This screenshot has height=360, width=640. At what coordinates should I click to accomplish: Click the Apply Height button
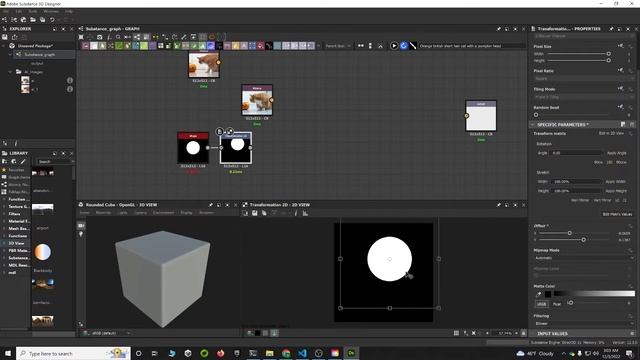point(616,191)
